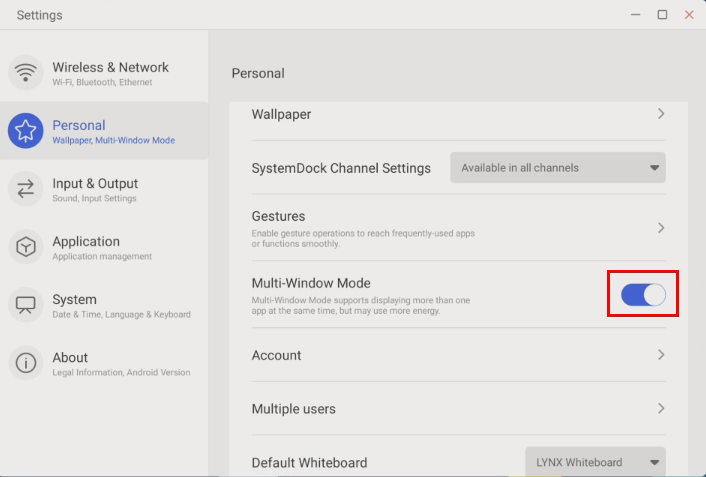Open SystemDock Channel Settings dropdown
The height and width of the screenshot is (477, 706).
pyautogui.click(x=558, y=168)
